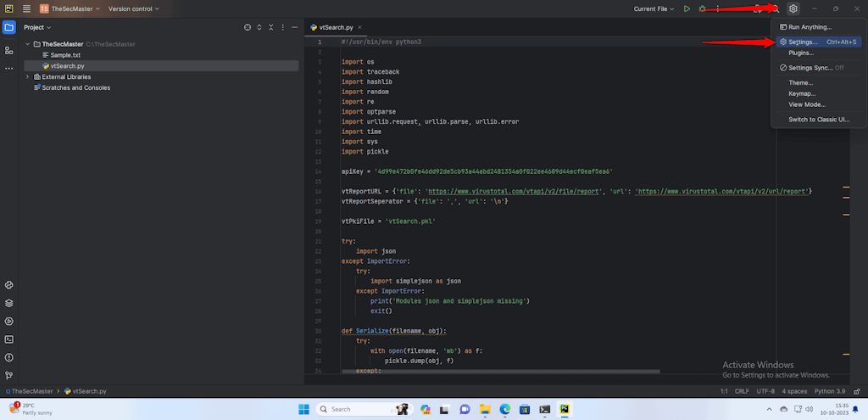The image size is (868, 420).
Task: Change CRLF line separator in status bar
Action: 742,391
